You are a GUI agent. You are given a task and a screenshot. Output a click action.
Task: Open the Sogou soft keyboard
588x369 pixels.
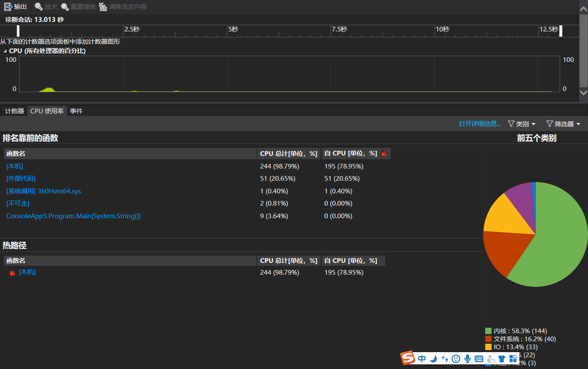(479, 359)
